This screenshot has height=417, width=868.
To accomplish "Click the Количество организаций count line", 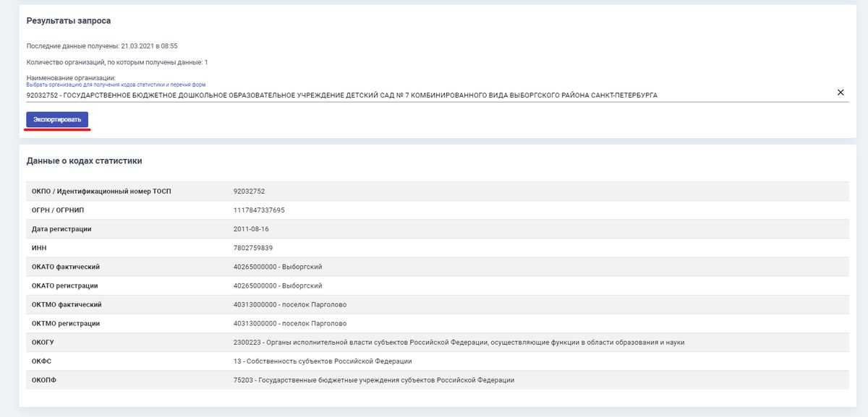I will click(116, 62).
